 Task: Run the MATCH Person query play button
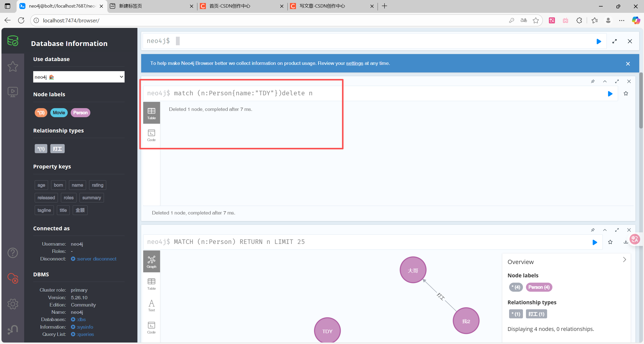(595, 242)
